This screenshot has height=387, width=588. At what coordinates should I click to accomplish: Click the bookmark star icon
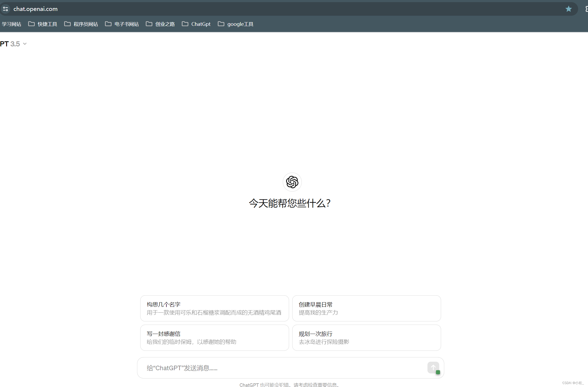pyautogui.click(x=568, y=9)
